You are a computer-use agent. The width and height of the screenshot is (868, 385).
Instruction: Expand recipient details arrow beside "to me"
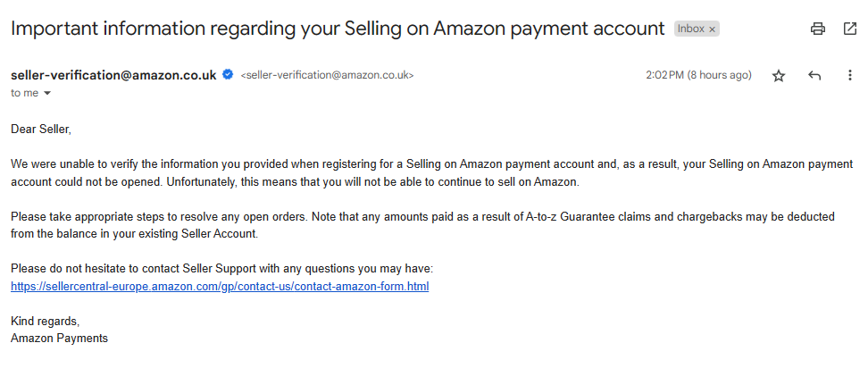[47, 93]
